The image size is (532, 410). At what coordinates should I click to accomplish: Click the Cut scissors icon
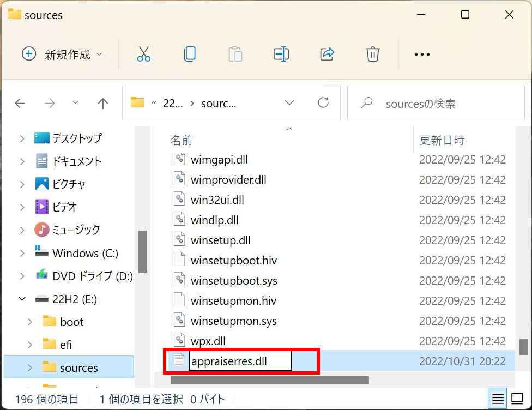click(143, 54)
